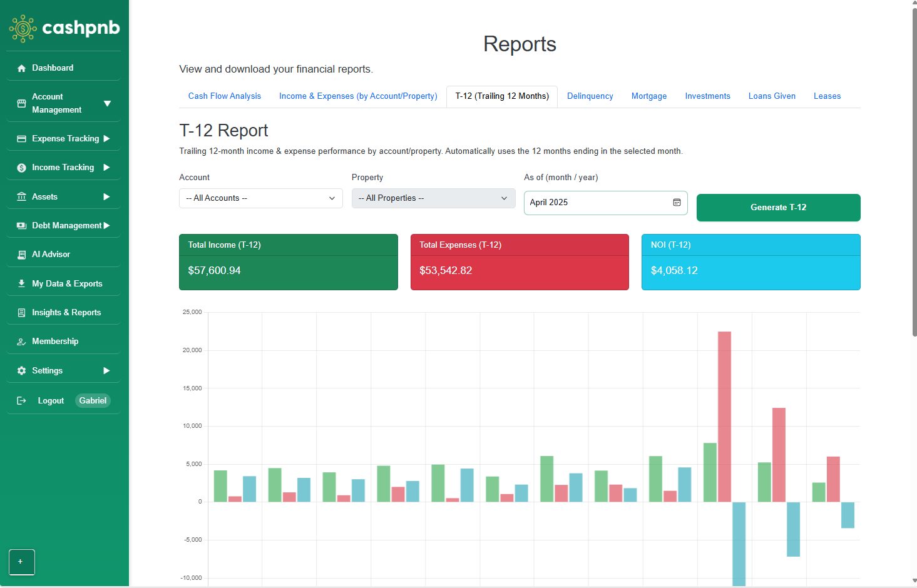Open the Assets bank icon
This screenshot has width=917, height=588.
[21, 196]
